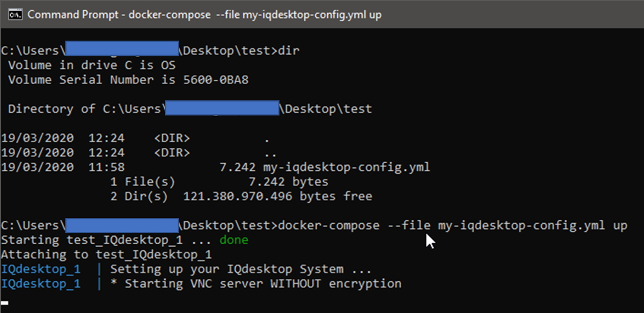Screen dimensions: 644x313
Task: Click the my-iqdesktop-config.yml file name in dir listing
Action: 346,167
